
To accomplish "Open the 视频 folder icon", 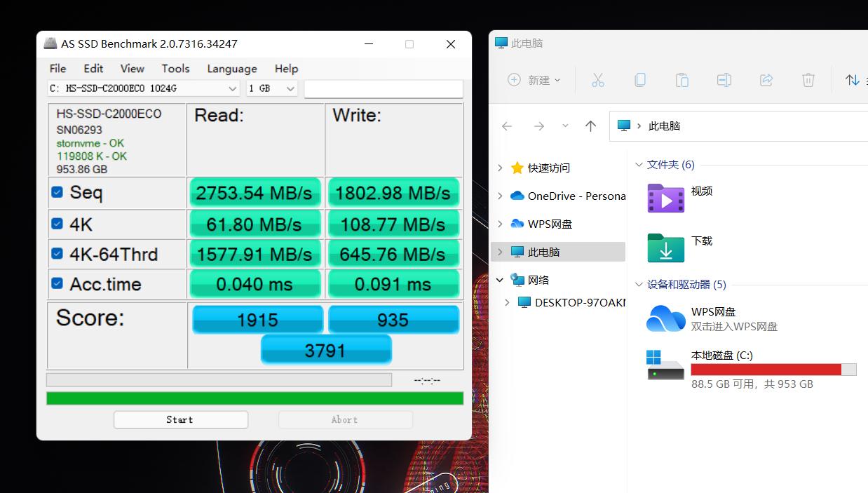I will 665,198.
